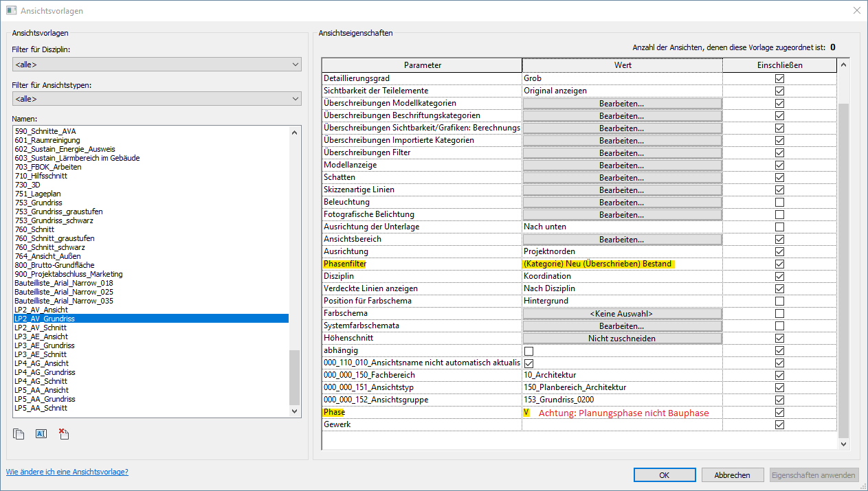Toggle the abhängig value checkbox
The image size is (868, 491).
click(x=528, y=351)
